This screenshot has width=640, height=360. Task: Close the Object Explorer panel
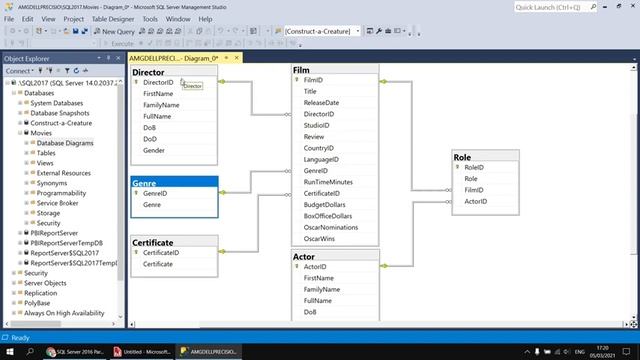[118, 58]
